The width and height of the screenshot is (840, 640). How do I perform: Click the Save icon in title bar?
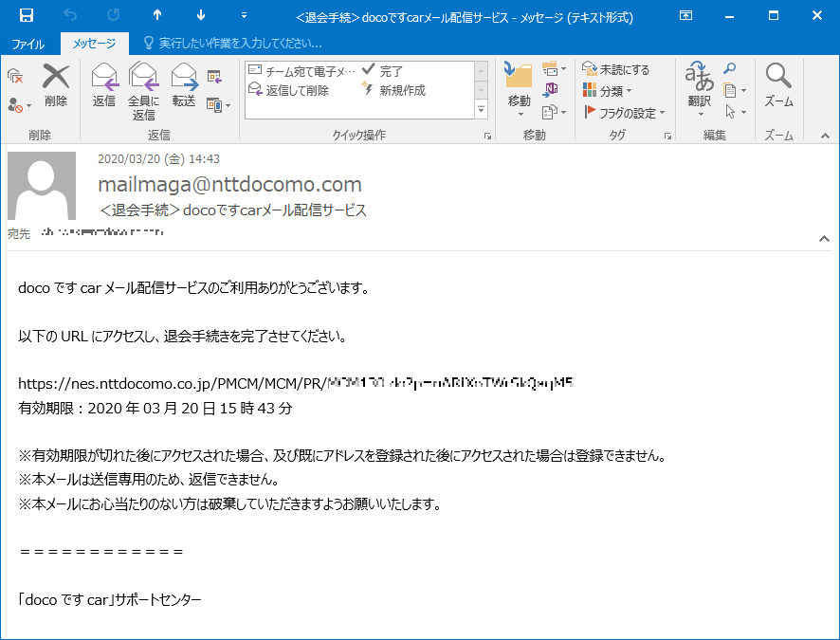(x=27, y=15)
